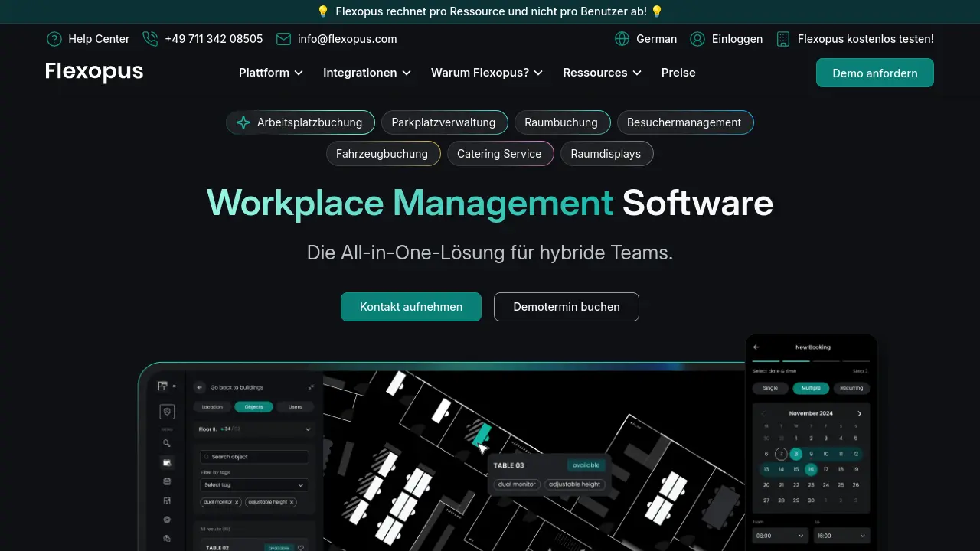Click the building icon beside Flexopus kostenlos testen
The width and height of the screenshot is (980, 551).
782,39
